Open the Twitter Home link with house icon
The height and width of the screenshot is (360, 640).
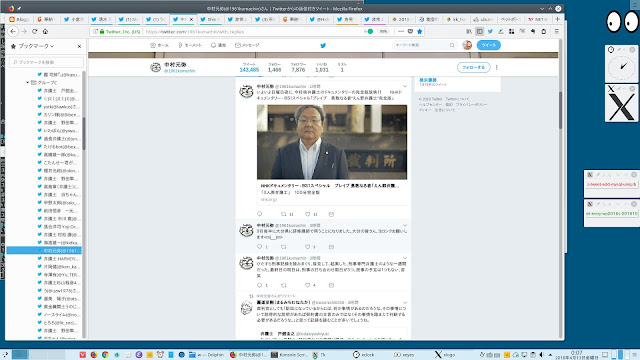pyautogui.click(x=159, y=45)
